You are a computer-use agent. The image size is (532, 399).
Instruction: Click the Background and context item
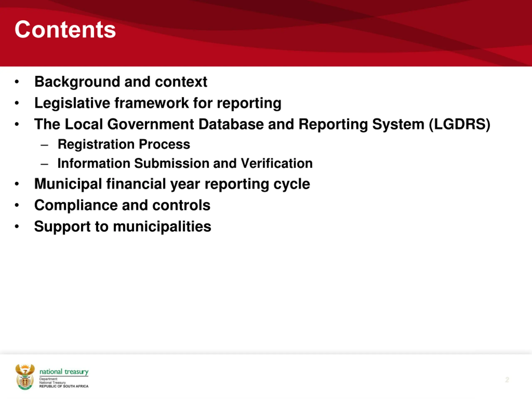[x=121, y=82]
